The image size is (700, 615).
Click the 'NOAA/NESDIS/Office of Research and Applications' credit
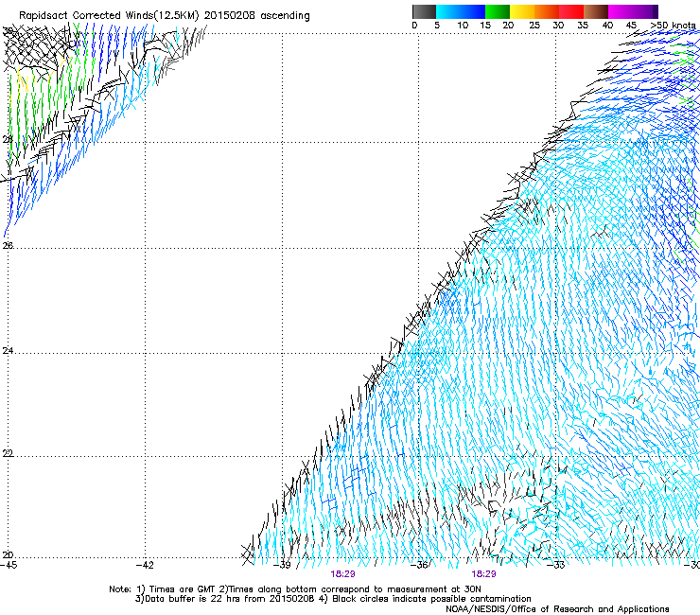click(557, 609)
